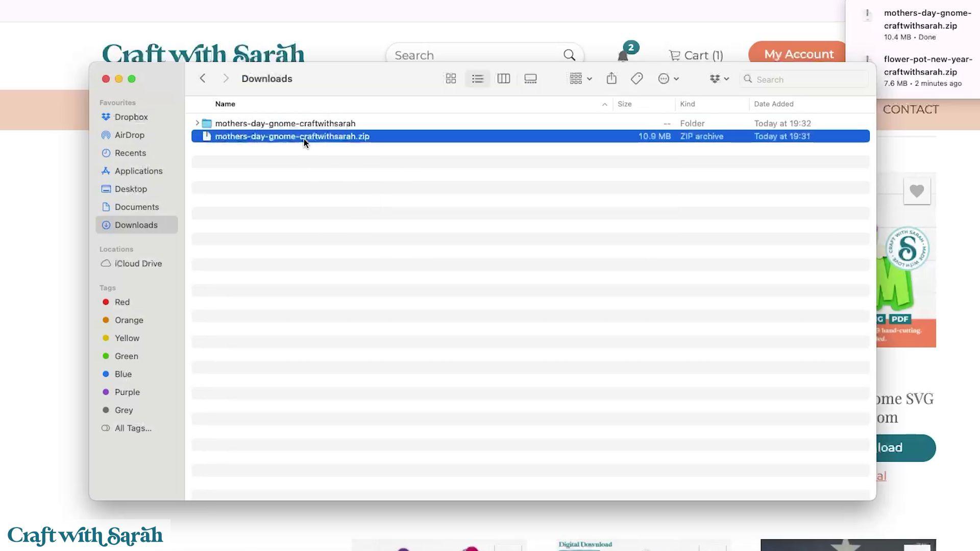The height and width of the screenshot is (551, 980).
Task: Open flower-pot-new-year-craftwithsarah.zip in browser downloads list
Action: 927,66
